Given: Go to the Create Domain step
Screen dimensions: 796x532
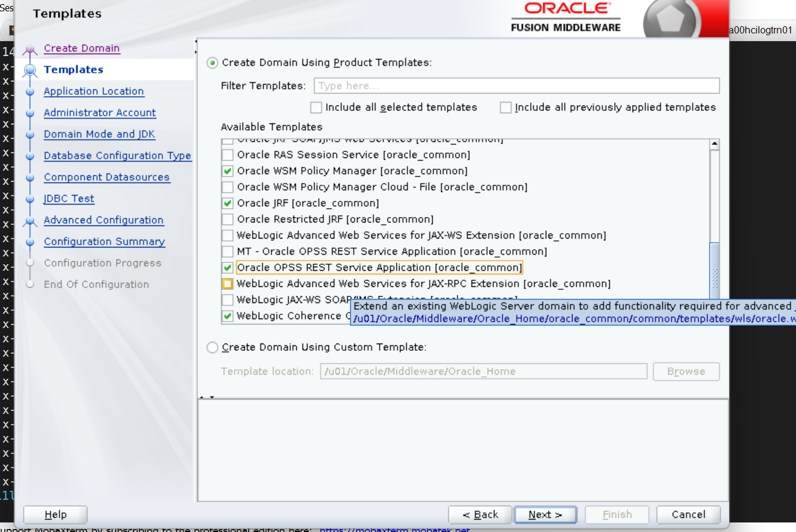Looking at the screenshot, I should (82, 48).
